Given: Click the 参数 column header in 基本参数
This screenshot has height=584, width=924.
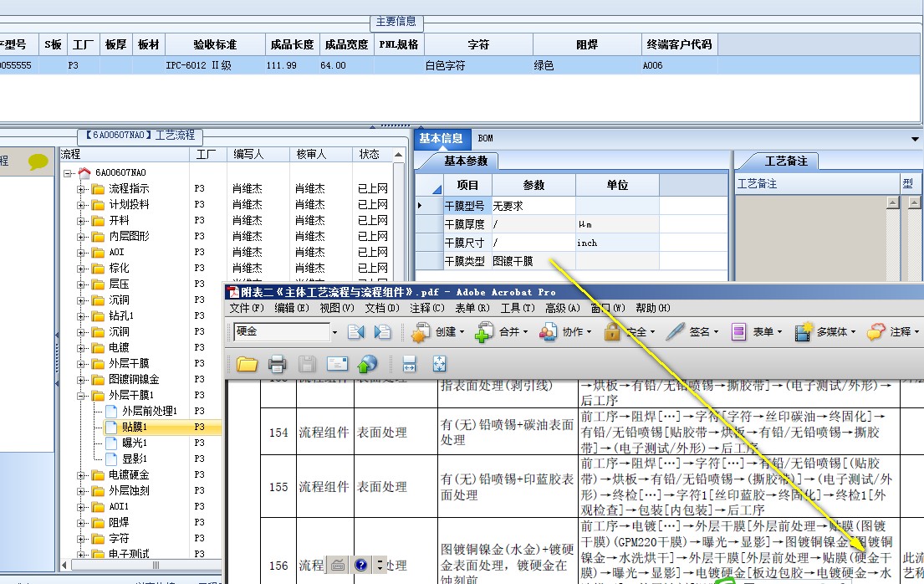Looking at the screenshot, I should point(533,185).
